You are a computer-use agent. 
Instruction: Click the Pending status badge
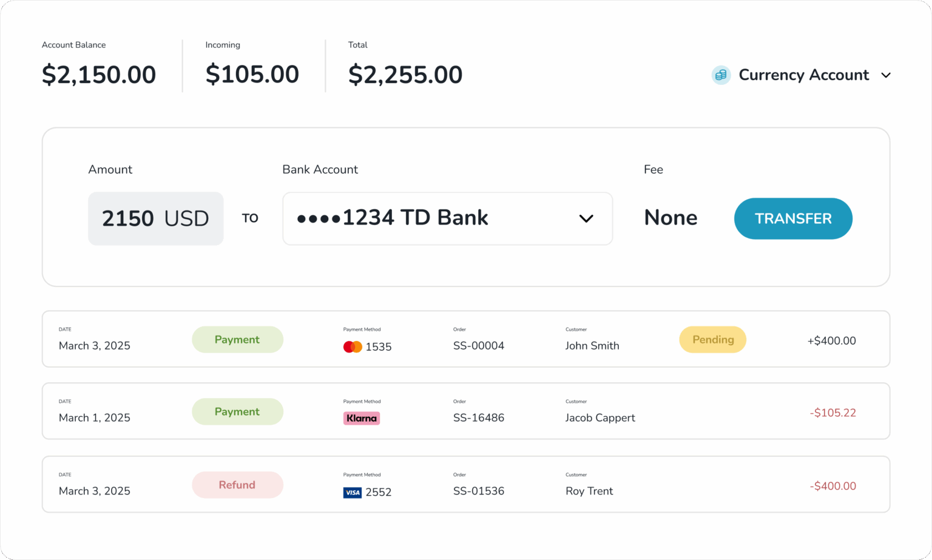click(x=712, y=340)
